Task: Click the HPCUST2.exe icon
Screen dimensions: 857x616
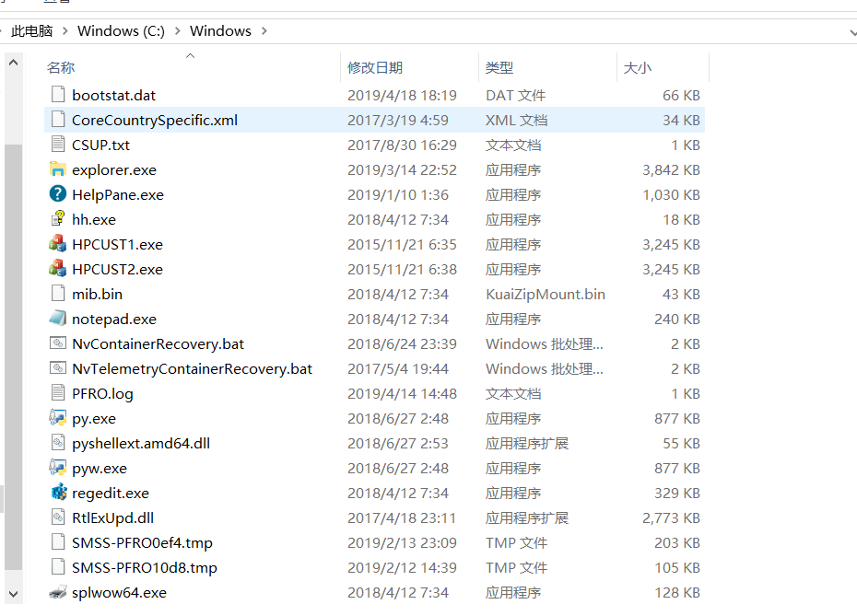Action: click(58, 269)
